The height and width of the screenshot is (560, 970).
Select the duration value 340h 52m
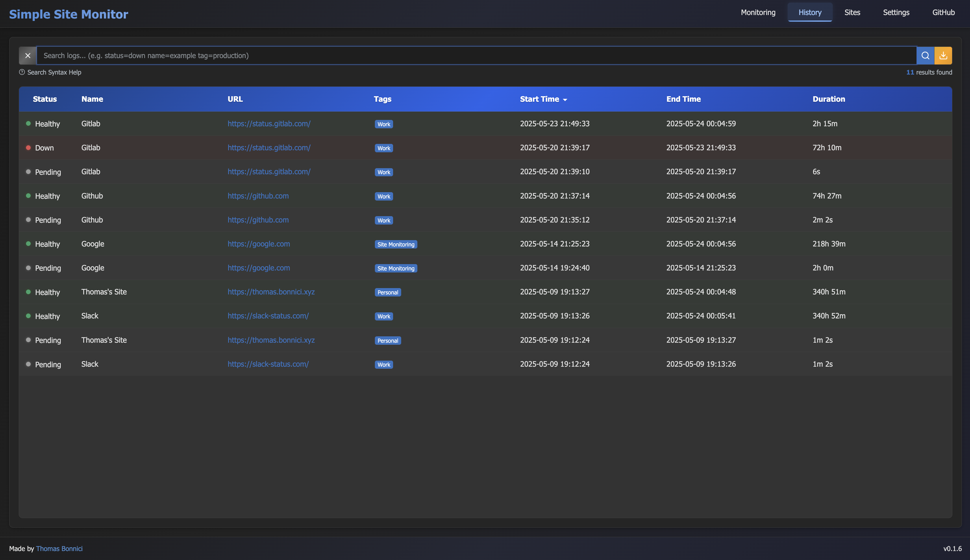(829, 316)
